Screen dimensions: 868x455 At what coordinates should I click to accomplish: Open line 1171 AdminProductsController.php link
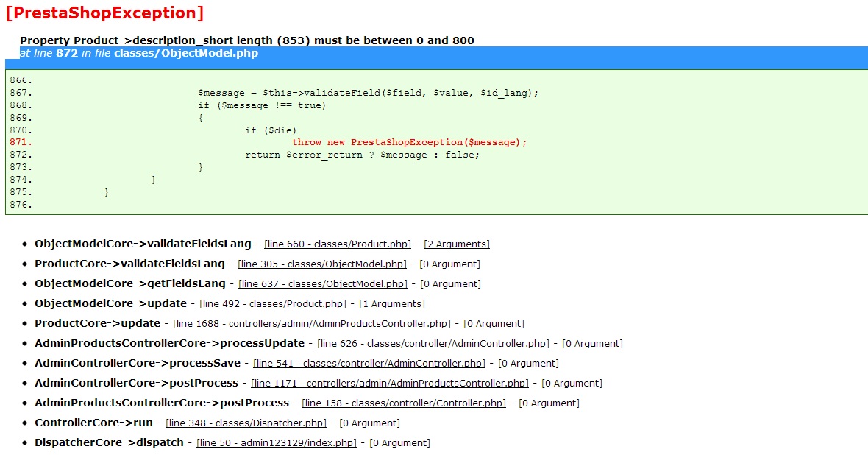coord(390,384)
